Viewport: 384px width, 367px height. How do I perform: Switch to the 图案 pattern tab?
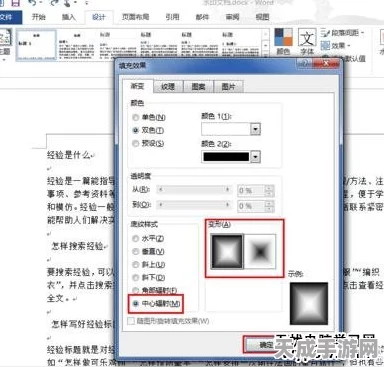[x=198, y=87]
